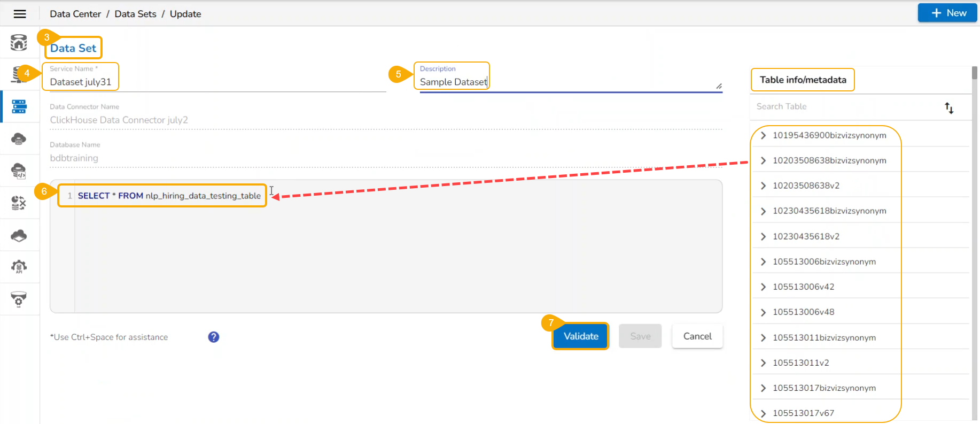Viewport: 980px width, 424px height.
Task: Click the blue help question mark icon
Action: (214, 337)
